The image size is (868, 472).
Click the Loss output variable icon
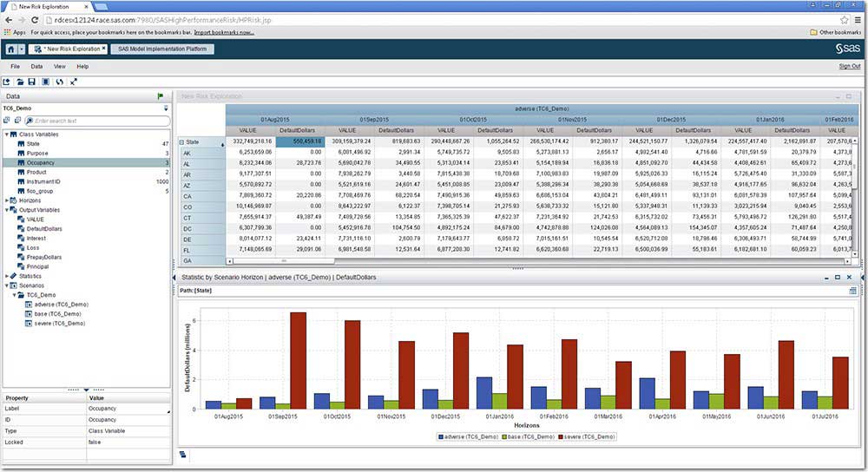click(21, 248)
